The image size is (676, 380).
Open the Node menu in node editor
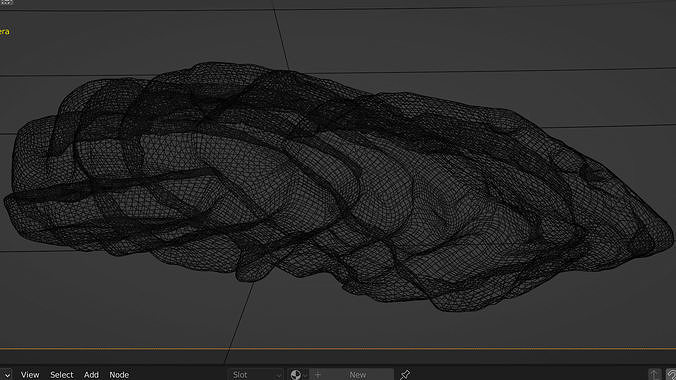pyautogui.click(x=119, y=374)
